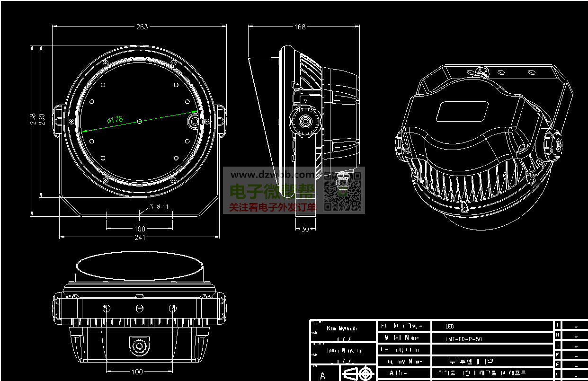Select the 263 overall width dimension
The height and width of the screenshot is (381, 588).
pos(142,27)
